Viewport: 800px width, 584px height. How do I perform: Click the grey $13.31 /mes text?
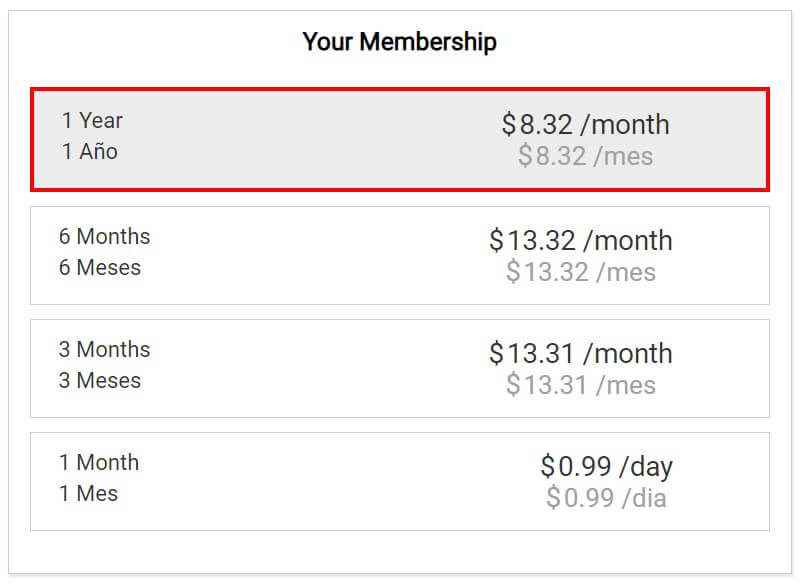point(581,385)
